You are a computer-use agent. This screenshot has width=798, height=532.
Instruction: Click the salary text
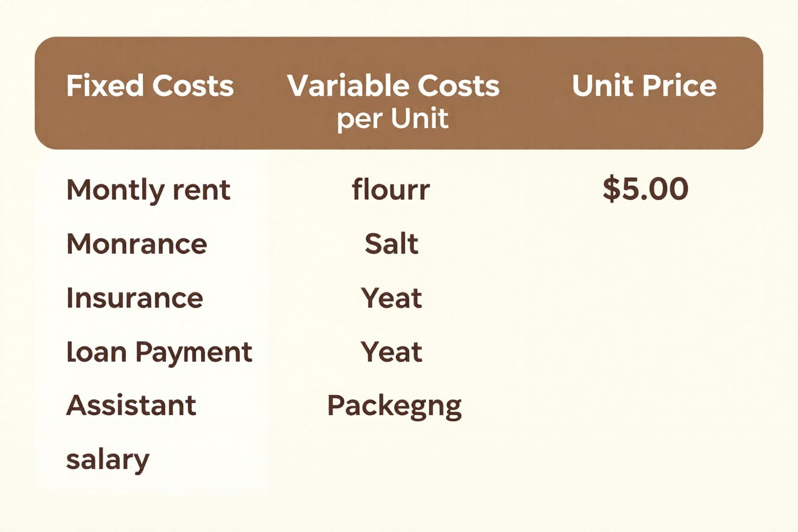(108, 460)
